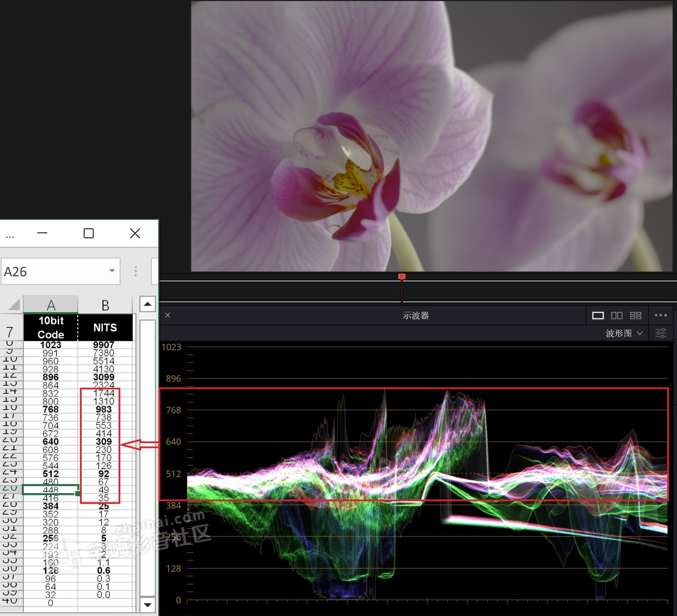Select cell with nits value 9907
This screenshot has height=616, width=677.
click(x=105, y=345)
